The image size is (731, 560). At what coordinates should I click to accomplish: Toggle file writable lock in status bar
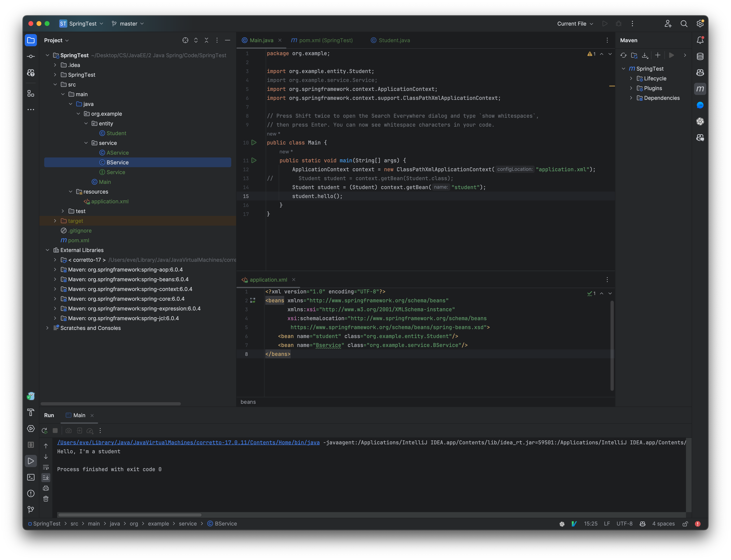[685, 524]
